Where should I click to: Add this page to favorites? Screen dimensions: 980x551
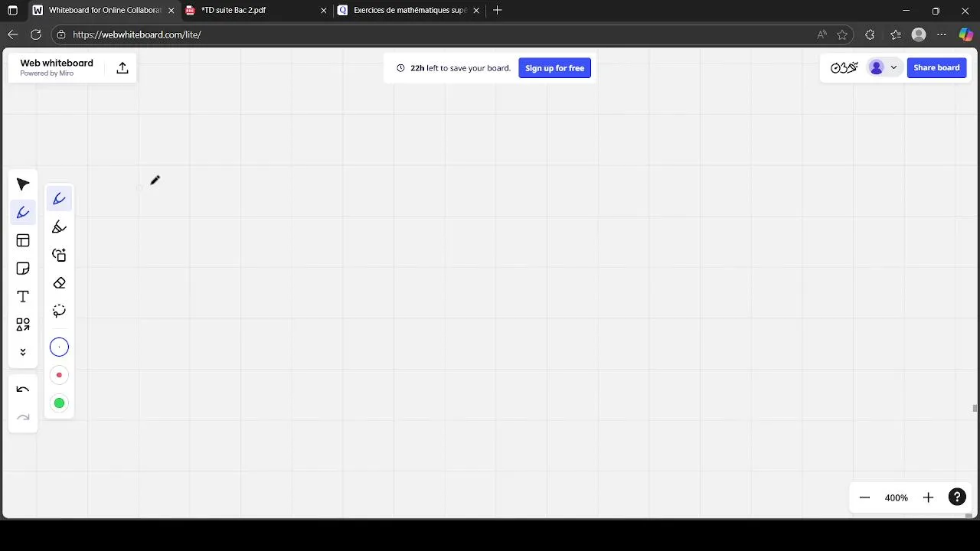[x=842, y=34]
